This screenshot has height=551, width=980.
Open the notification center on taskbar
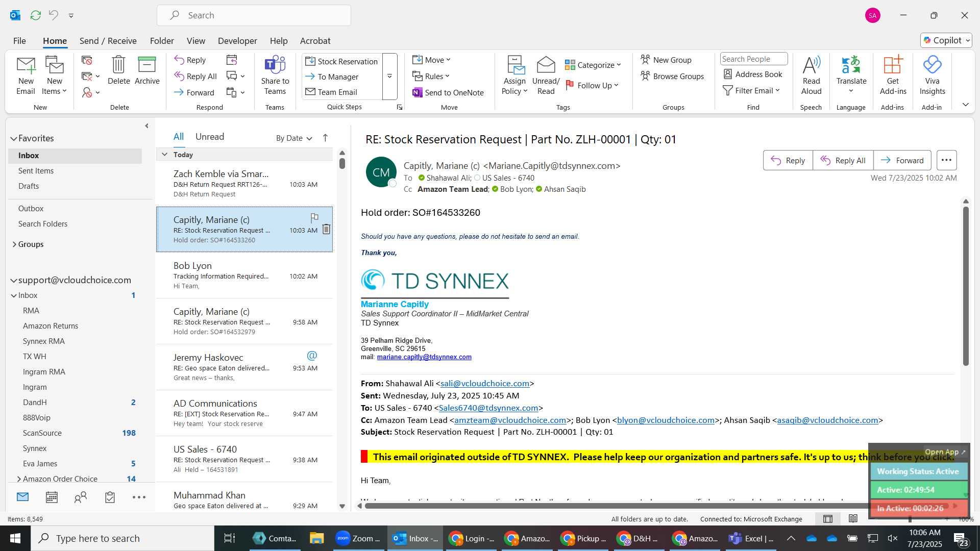(961, 539)
